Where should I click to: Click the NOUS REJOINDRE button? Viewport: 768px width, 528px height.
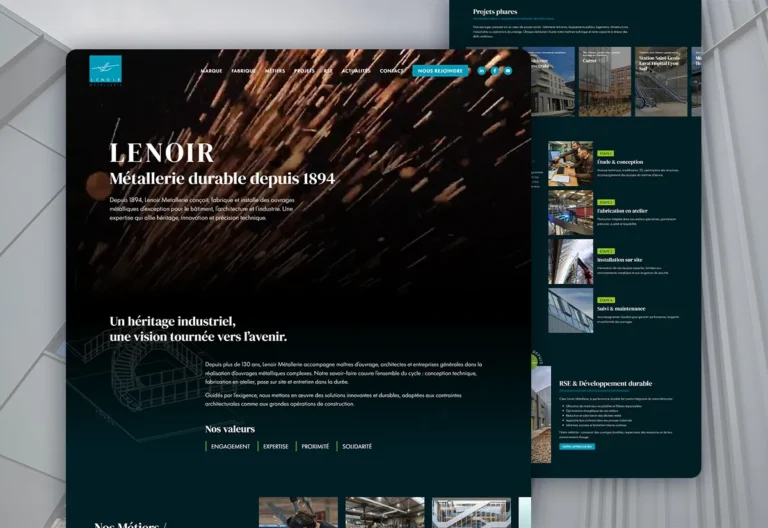click(x=440, y=71)
